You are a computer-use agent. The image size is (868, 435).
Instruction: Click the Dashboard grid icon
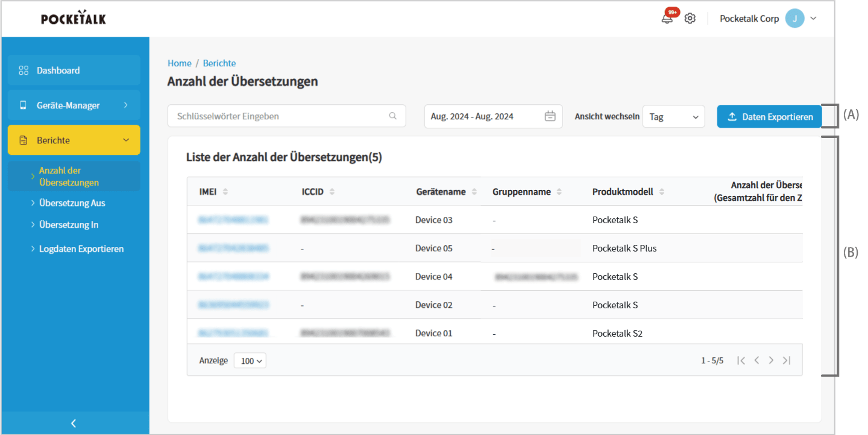pyautogui.click(x=24, y=70)
